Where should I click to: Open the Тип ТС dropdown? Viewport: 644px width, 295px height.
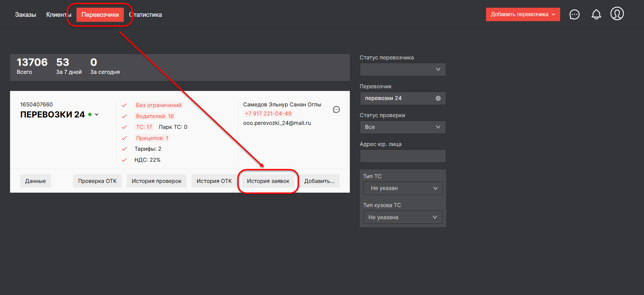coord(402,188)
